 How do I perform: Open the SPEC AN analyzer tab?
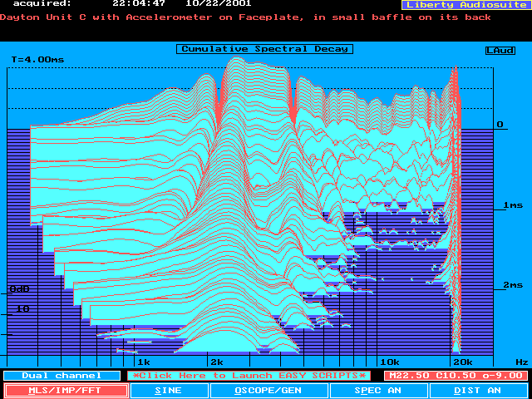click(378, 390)
